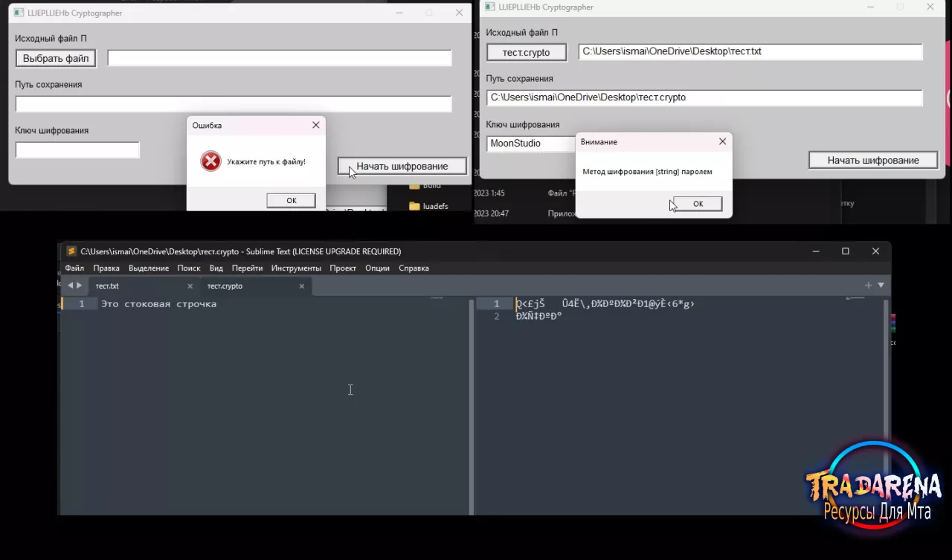Click the MoonStudio encryption key field
The width and height of the screenshot is (952, 560).
pyautogui.click(x=532, y=144)
